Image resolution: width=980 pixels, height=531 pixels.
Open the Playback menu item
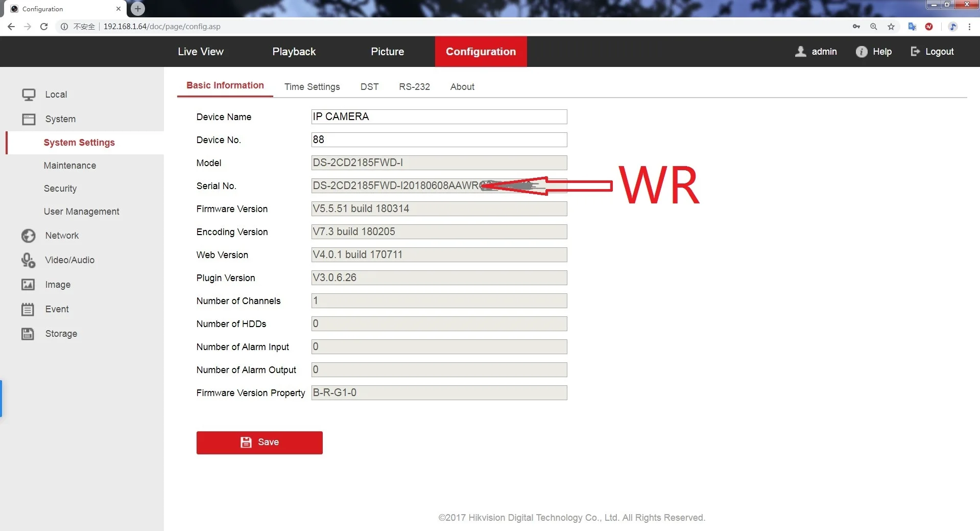click(x=294, y=52)
